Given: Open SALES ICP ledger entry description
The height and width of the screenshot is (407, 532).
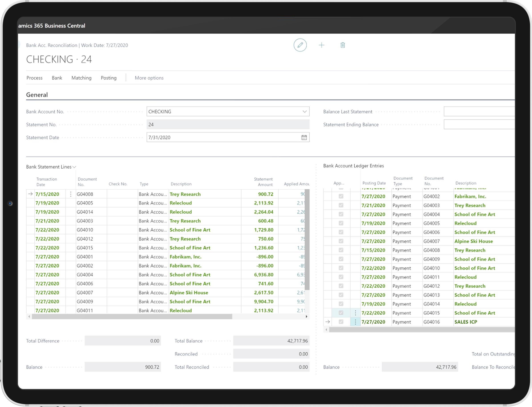Looking at the screenshot, I should click(465, 322).
